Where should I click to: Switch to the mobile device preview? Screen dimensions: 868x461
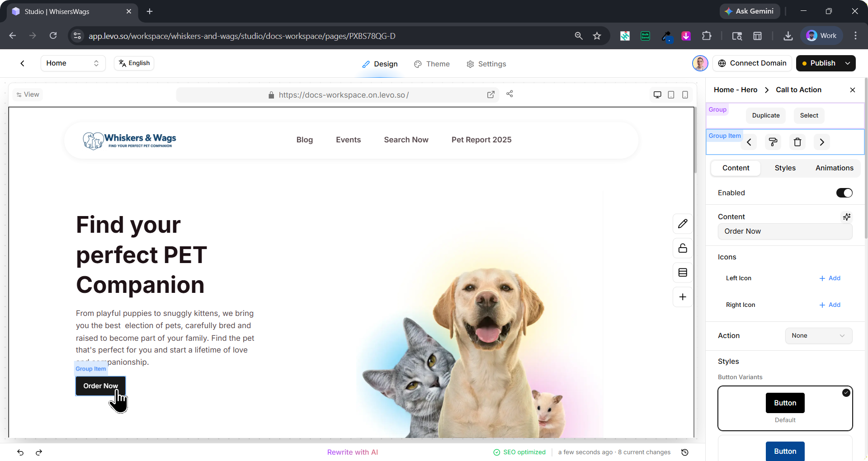(685, 94)
